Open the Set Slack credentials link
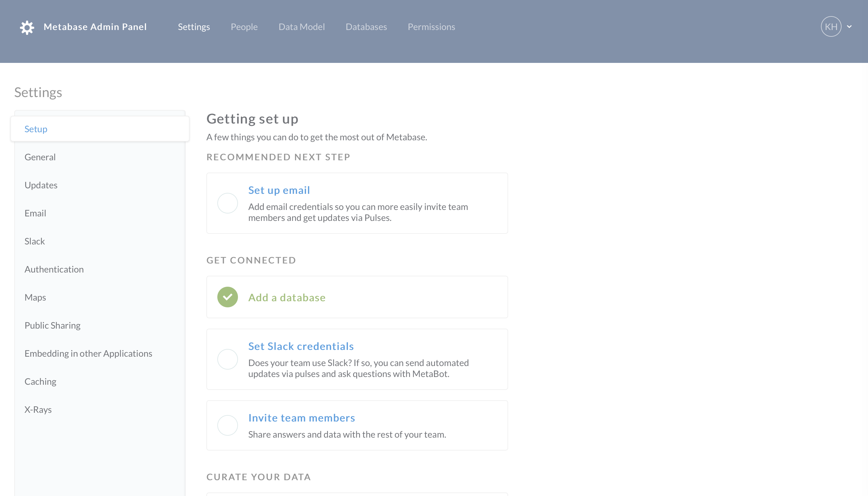The height and width of the screenshot is (496, 868). (301, 346)
